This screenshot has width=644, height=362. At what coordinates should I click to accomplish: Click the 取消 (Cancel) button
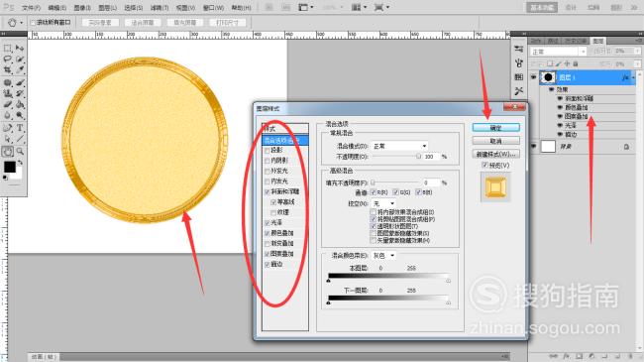click(495, 141)
